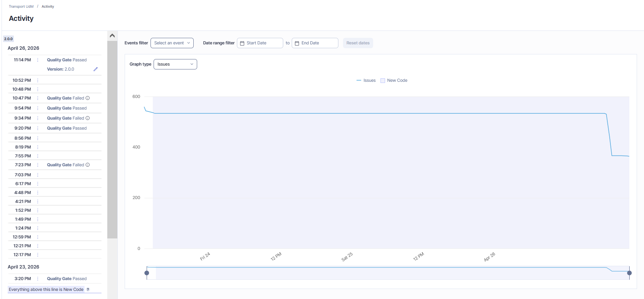Open Graph type Issues dropdown
Viewport: 644px width, 299px height.
click(175, 64)
